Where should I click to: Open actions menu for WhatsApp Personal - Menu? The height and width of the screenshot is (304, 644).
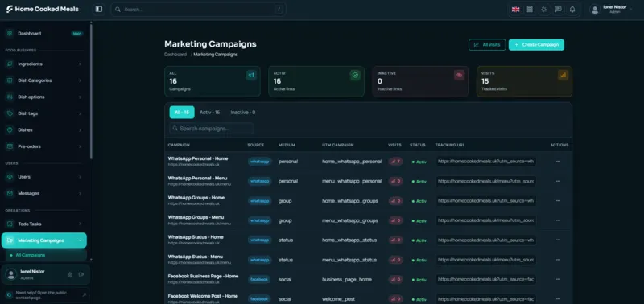pyautogui.click(x=558, y=181)
